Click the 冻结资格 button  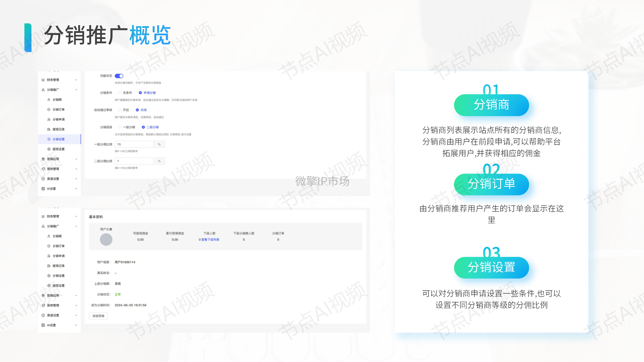pos(98,316)
